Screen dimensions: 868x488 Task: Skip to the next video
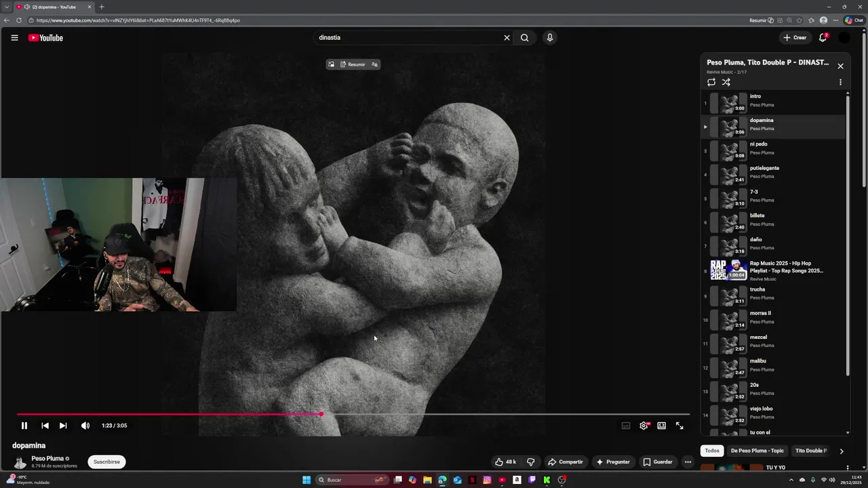tap(63, 426)
